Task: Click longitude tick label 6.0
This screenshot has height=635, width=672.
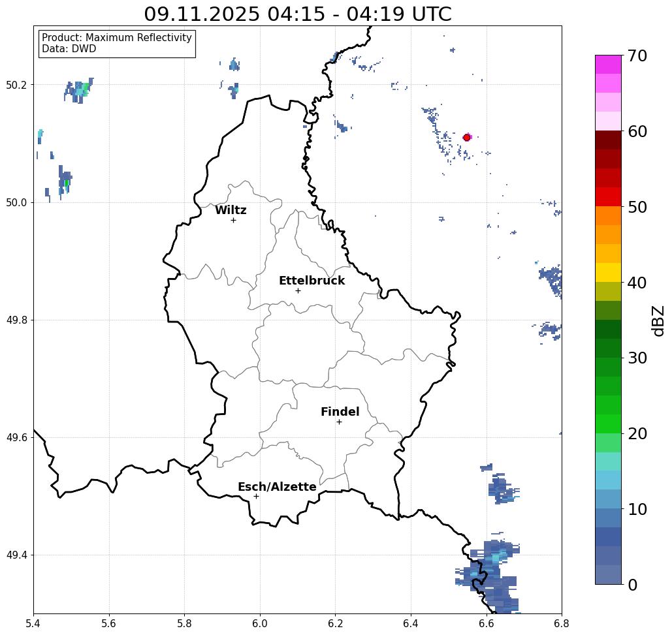Action: click(x=260, y=623)
